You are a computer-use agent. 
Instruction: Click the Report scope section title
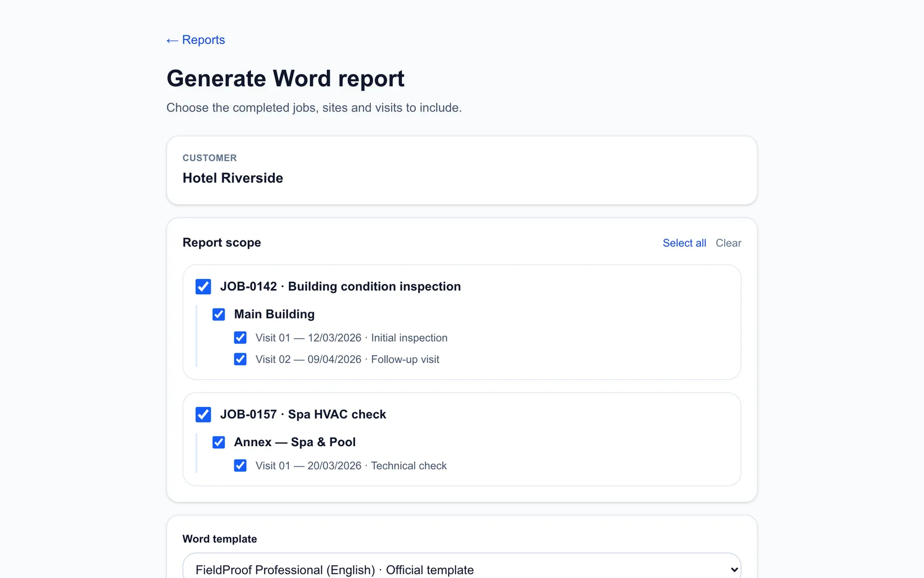pos(222,243)
